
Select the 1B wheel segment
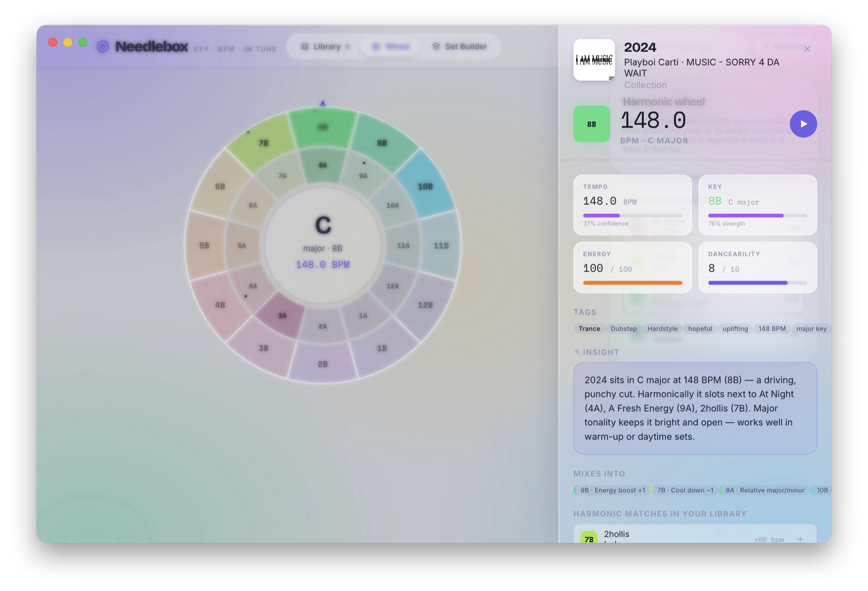tap(382, 348)
